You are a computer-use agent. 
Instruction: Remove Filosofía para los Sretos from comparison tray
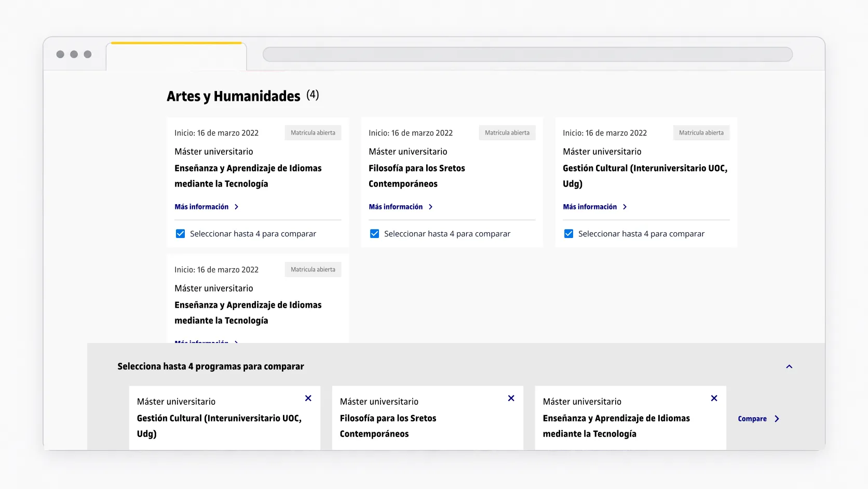[x=511, y=398]
